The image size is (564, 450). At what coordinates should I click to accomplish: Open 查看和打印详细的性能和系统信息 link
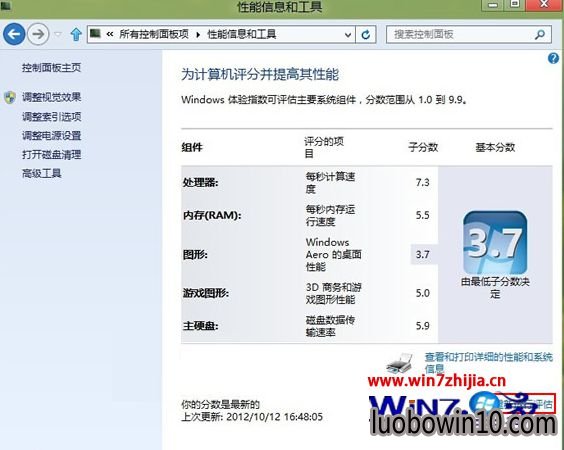tap(488, 363)
